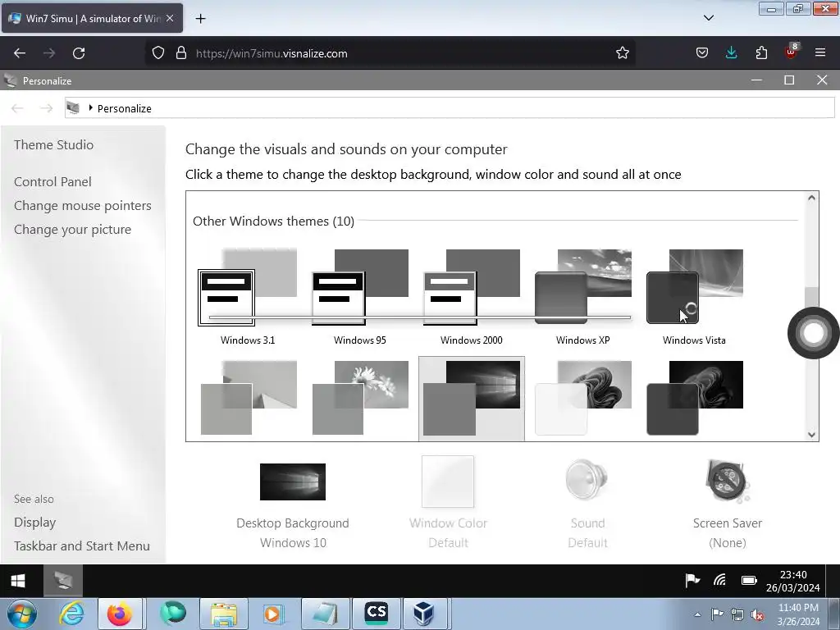The width and height of the screenshot is (840, 630).
Task: Open the CS app in host taskbar
Action: pyautogui.click(x=376, y=613)
